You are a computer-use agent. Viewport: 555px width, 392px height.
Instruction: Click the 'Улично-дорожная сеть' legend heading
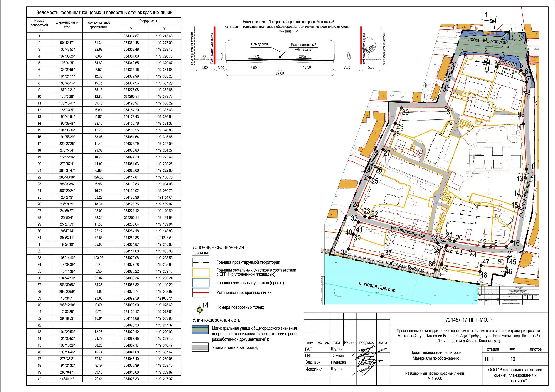tap(216, 320)
